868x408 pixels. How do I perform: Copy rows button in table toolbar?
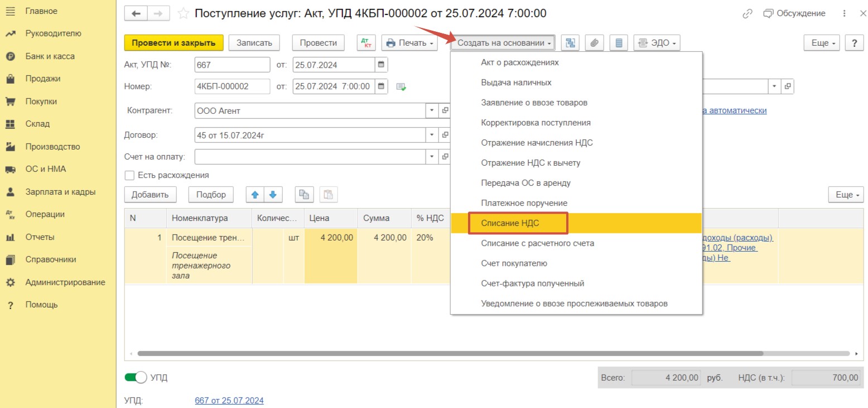tap(303, 195)
